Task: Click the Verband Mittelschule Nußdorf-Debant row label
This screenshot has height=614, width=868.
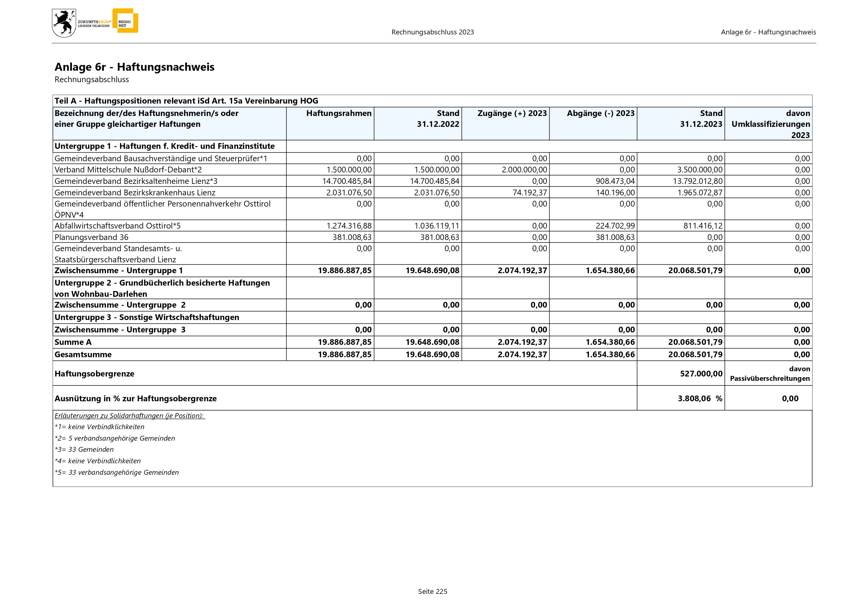Action: pos(128,169)
